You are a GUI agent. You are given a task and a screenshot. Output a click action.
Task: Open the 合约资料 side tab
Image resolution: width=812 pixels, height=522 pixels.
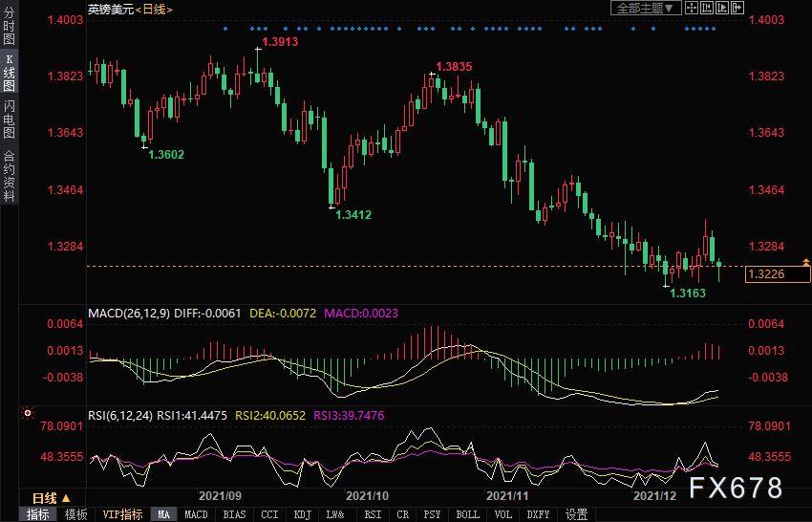9,175
